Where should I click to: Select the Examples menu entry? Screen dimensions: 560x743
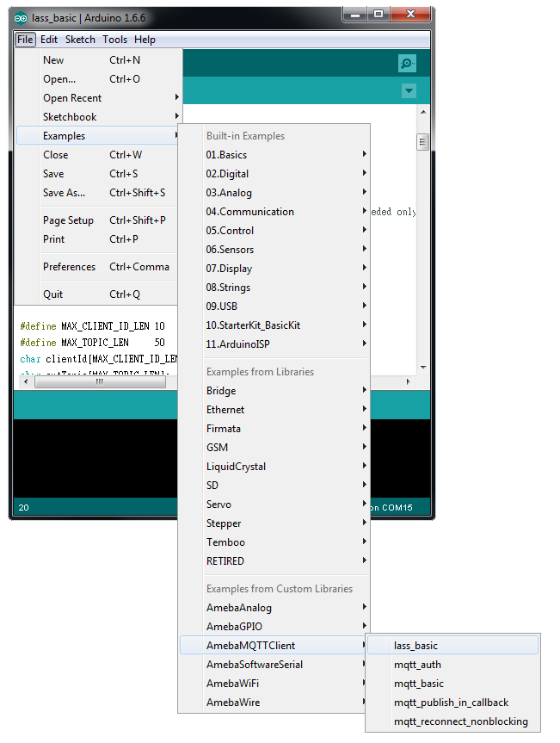pos(98,136)
